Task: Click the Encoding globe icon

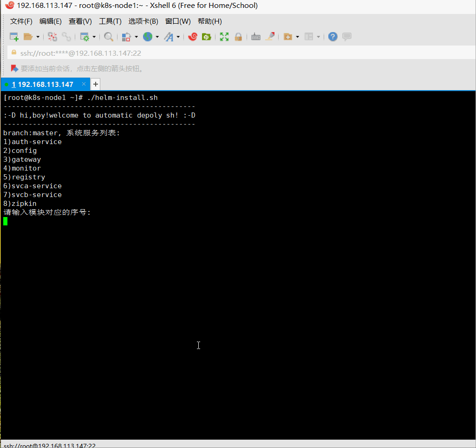Action: click(x=148, y=37)
